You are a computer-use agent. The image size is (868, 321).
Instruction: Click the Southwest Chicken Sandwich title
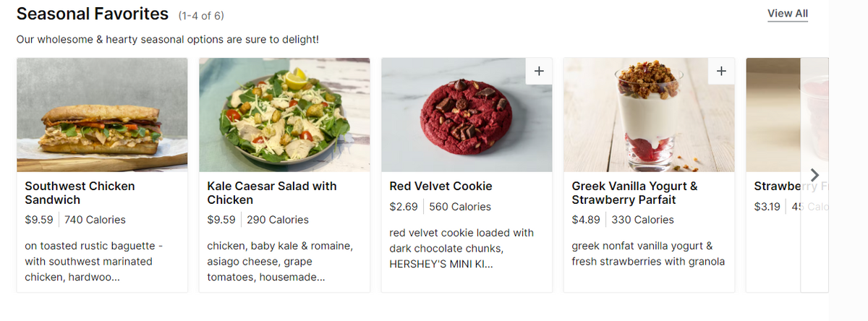point(80,193)
